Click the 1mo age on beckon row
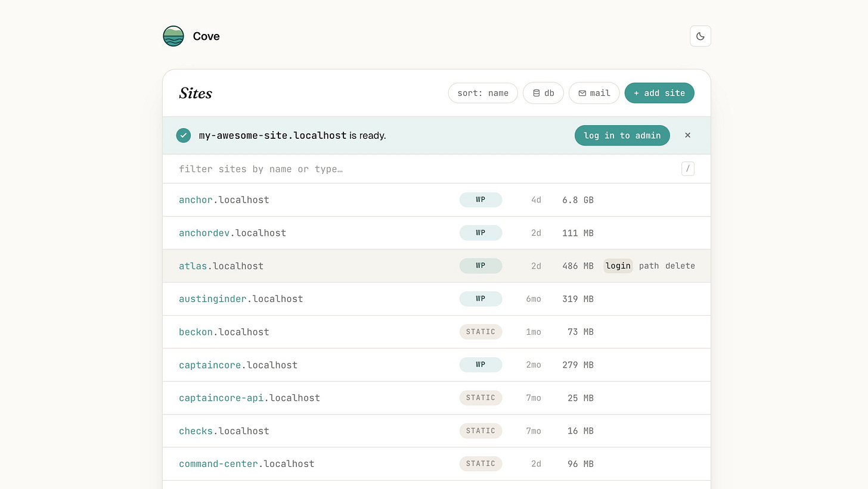868x489 pixels. (534, 332)
